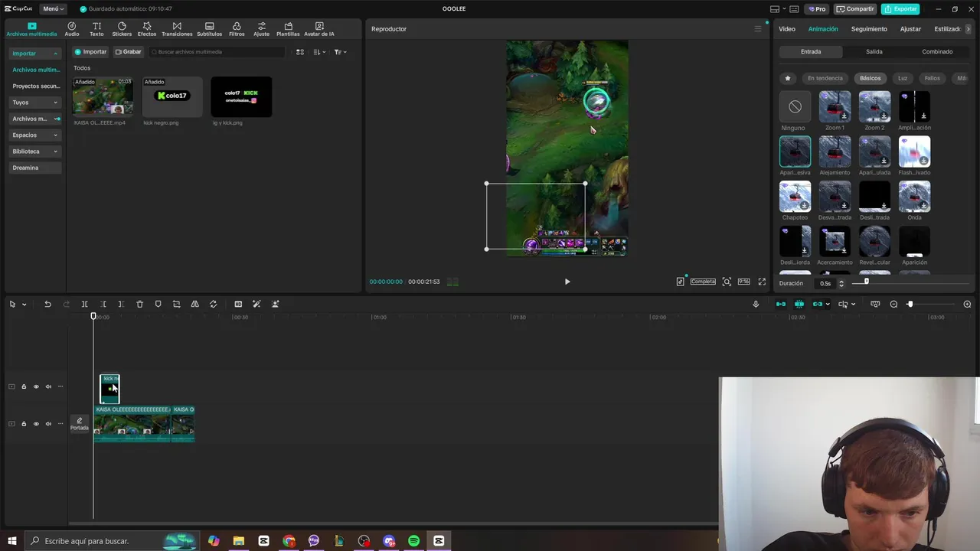The width and height of the screenshot is (980, 551).
Task: Lock the kick overlay track
Action: (x=24, y=386)
